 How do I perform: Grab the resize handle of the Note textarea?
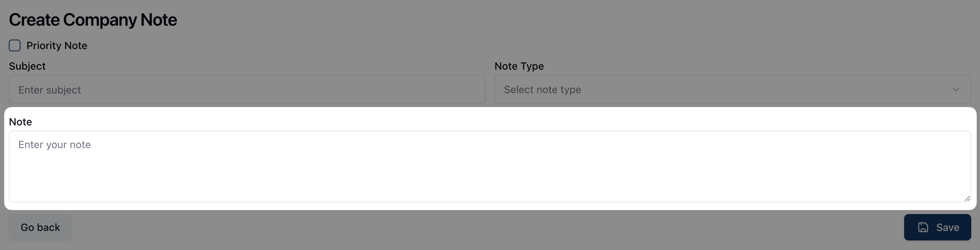pos(967,198)
